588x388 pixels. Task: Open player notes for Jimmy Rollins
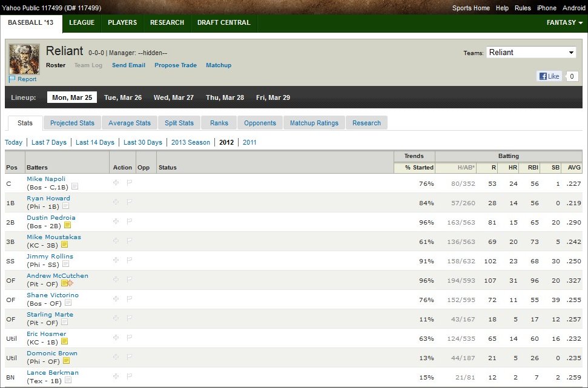coord(65,264)
